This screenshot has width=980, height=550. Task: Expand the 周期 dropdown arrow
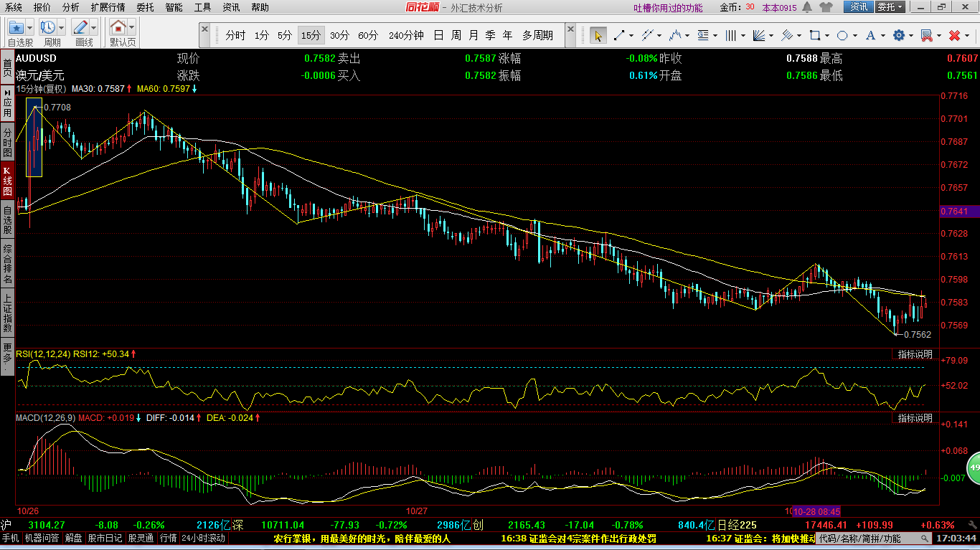click(61, 27)
